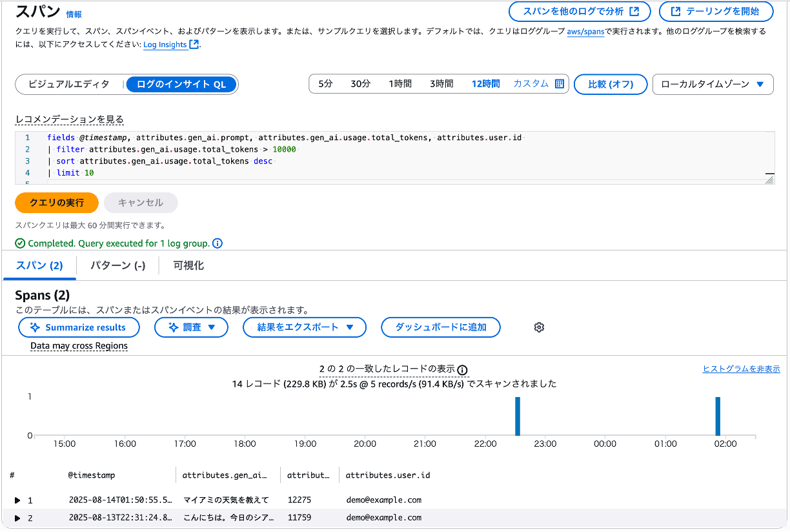Click info icon next to Completed query status
This screenshot has height=532, width=790.
tap(218, 243)
